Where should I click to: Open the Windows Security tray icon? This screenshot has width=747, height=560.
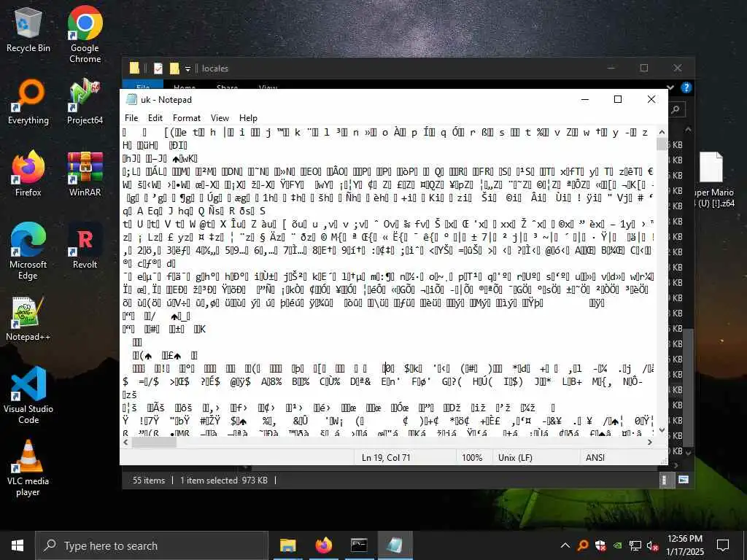pos(600,545)
